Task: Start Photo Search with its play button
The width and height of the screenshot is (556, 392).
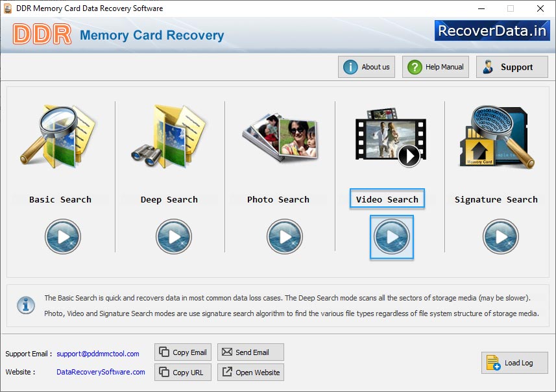Action: tap(285, 237)
